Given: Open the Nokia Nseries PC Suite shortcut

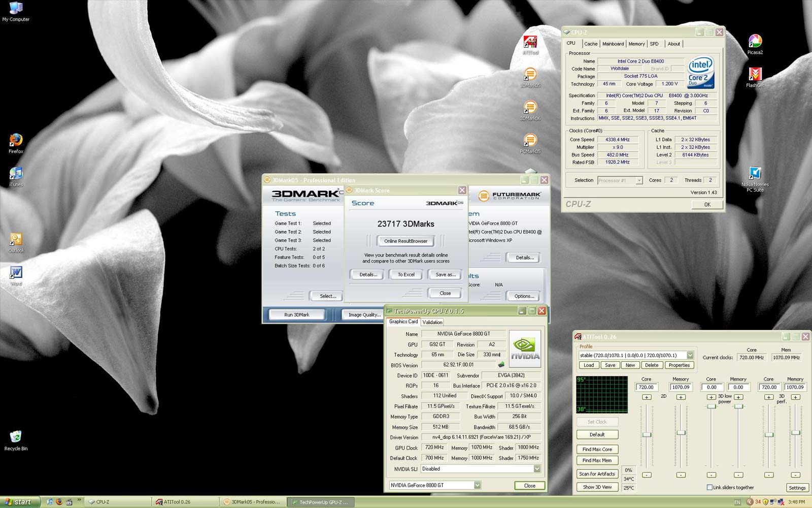Looking at the screenshot, I should [x=755, y=179].
